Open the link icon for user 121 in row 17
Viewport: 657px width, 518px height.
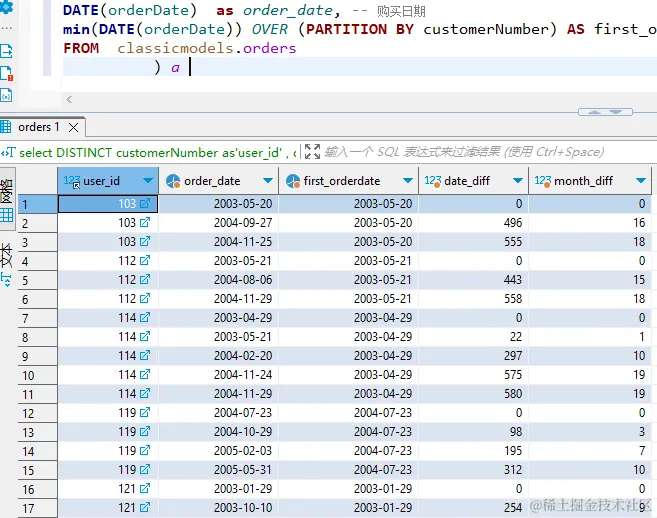click(145, 508)
